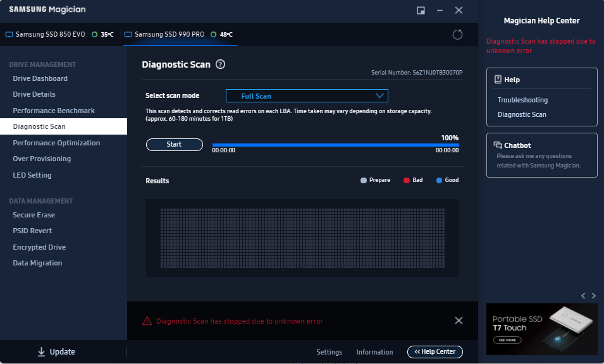Open Settings from bottom bar

point(330,352)
